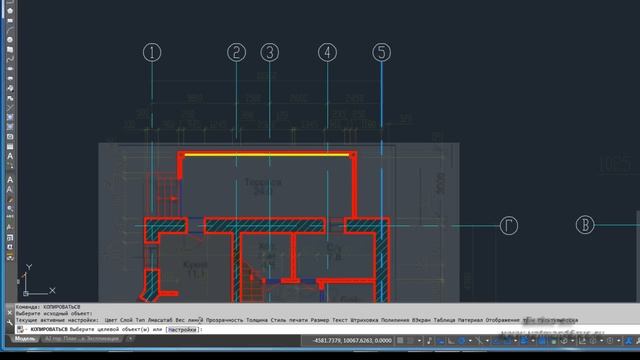640x360 pixels.
Task: Switch to the Модель tab
Action: click(x=24, y=339)
